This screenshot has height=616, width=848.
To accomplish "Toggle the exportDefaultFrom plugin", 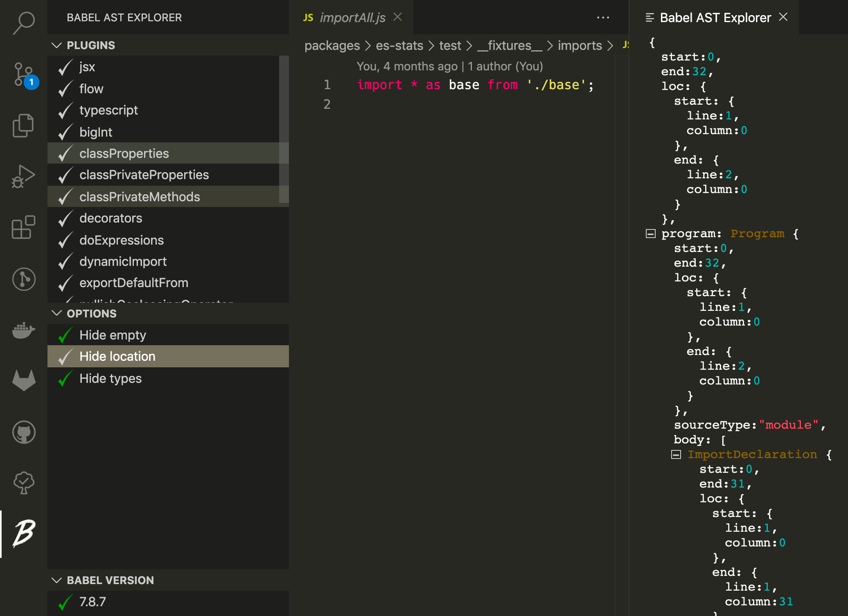I will click(x=168, y=283).
